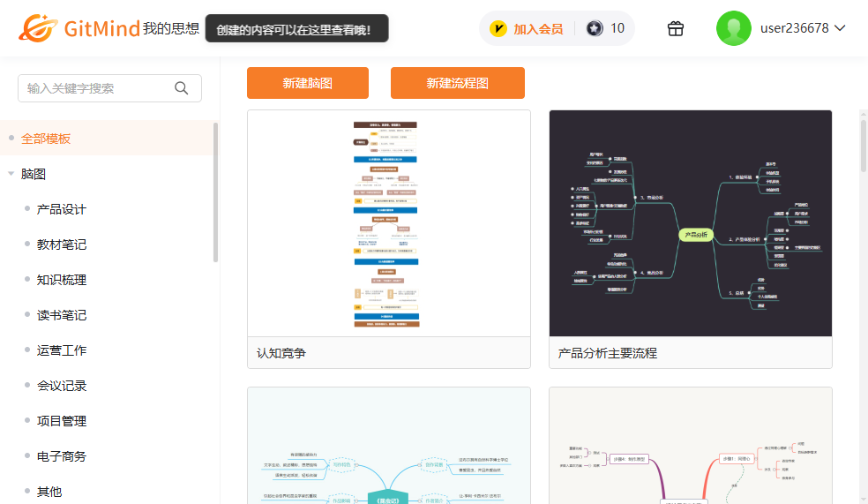
Task: Click 我的思想 header link
Action: pos(171,29)
